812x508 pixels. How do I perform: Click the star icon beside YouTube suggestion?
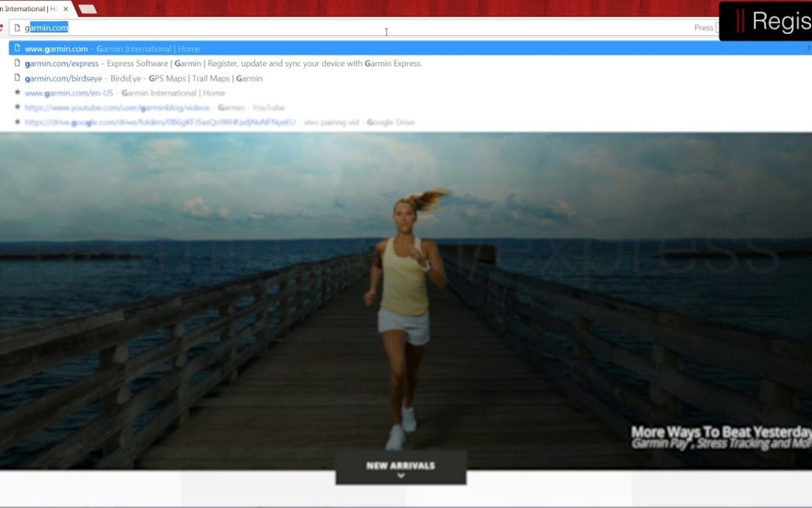(x=17, y=108)
